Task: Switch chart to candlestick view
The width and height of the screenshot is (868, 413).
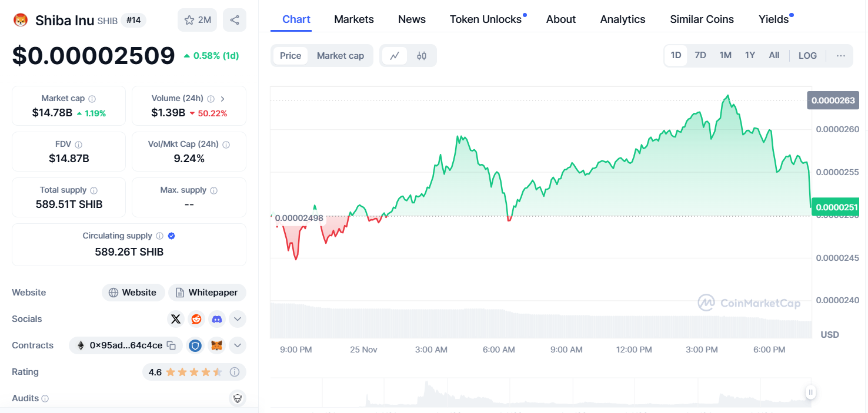Action: [x=421, y=56]
